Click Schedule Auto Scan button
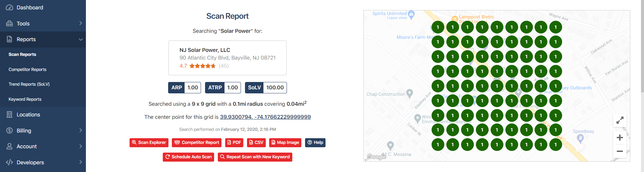The image size is (644, 172). pos(188,157)
